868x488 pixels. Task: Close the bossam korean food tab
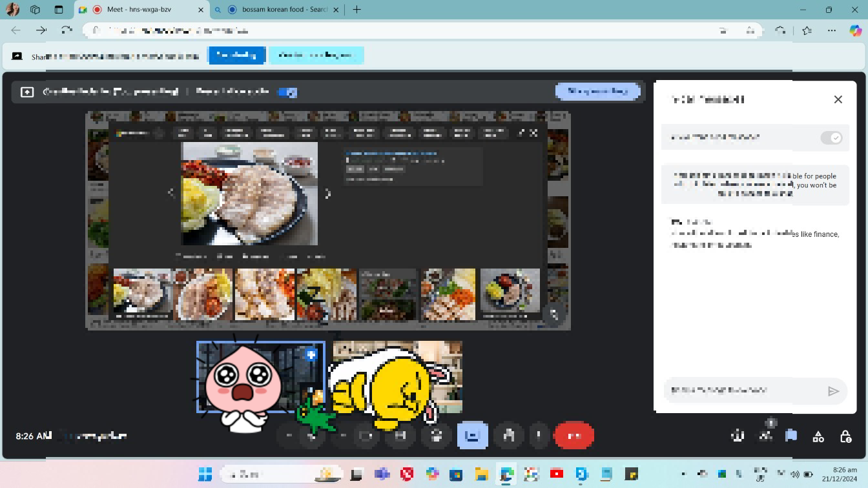click(336, 10)
